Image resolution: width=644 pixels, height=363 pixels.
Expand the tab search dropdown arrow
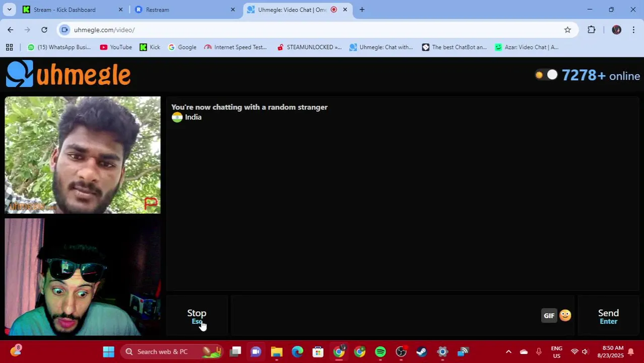[9, 10]
